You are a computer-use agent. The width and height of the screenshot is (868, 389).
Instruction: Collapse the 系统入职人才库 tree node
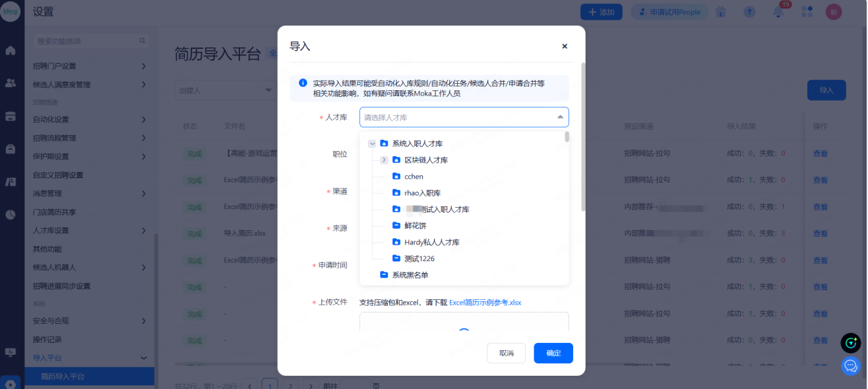[372, 144]
